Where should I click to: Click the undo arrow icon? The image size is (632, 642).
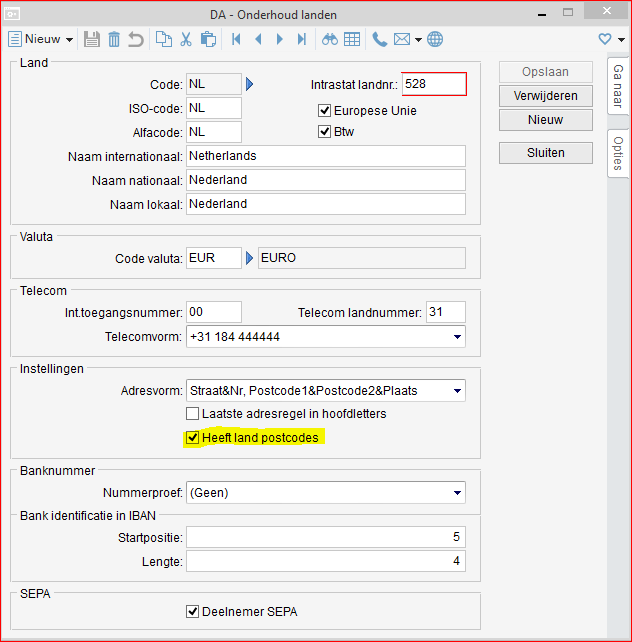(135, 39)
